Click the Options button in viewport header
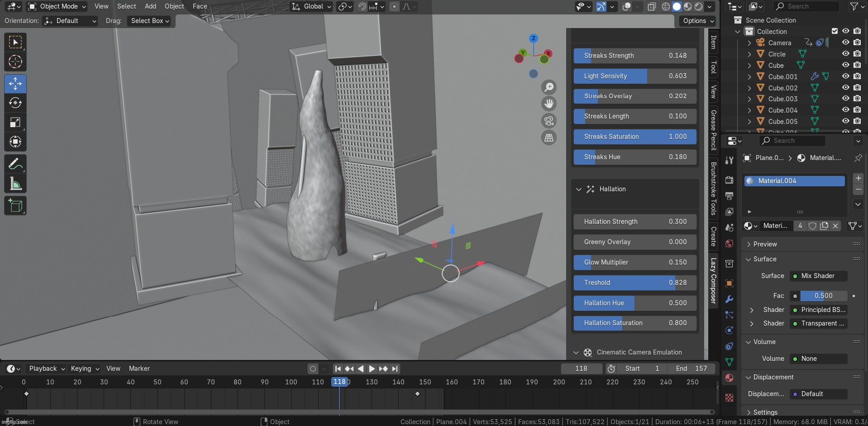The height and width of the screenshot is (426, 868). pyautogui.click(x=698, y=21)
